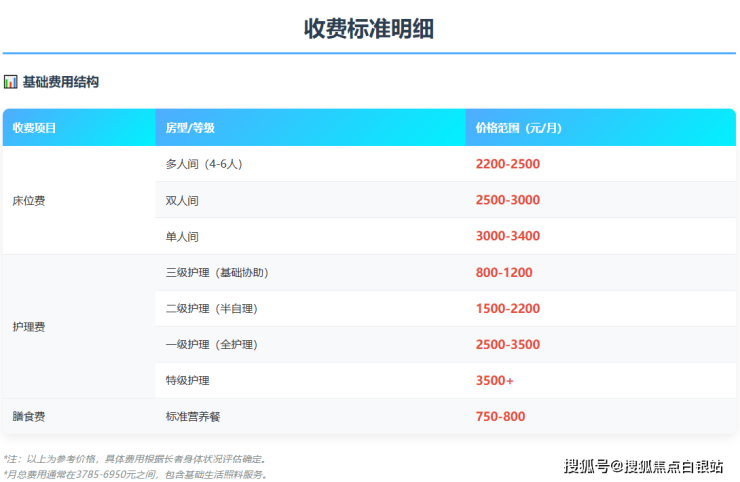The width and height of the screenshot is (740, 482).
Task: Click the 收费标准明细 page title
Action: [x=369, y=29]
